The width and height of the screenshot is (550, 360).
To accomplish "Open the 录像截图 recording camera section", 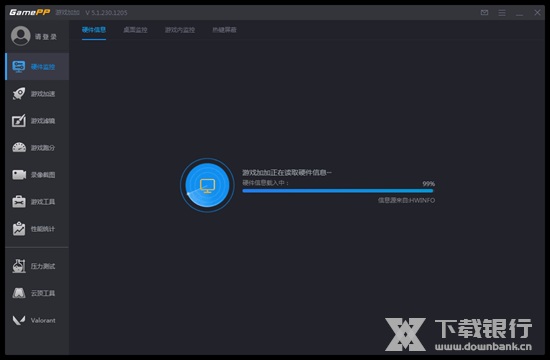I will [x=37, y=175].
